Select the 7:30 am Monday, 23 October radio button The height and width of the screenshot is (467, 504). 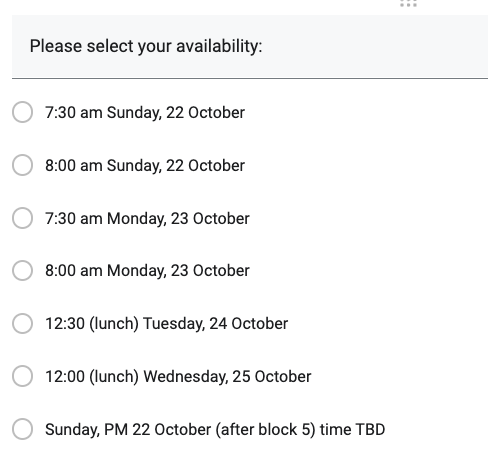pos(22,218)
